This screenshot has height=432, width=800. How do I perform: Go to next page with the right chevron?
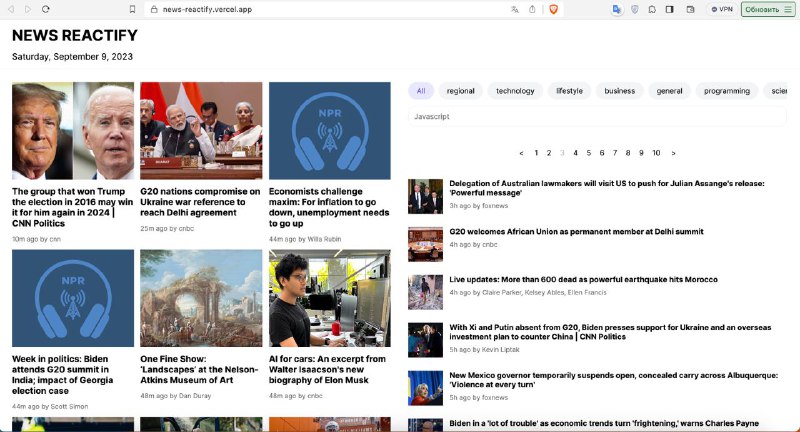coord(673,153)
